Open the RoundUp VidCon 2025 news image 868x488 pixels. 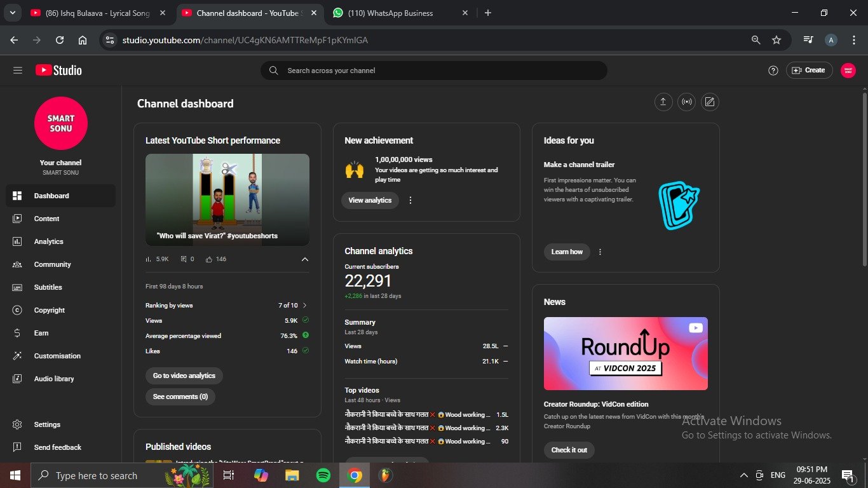pos(626,353)
